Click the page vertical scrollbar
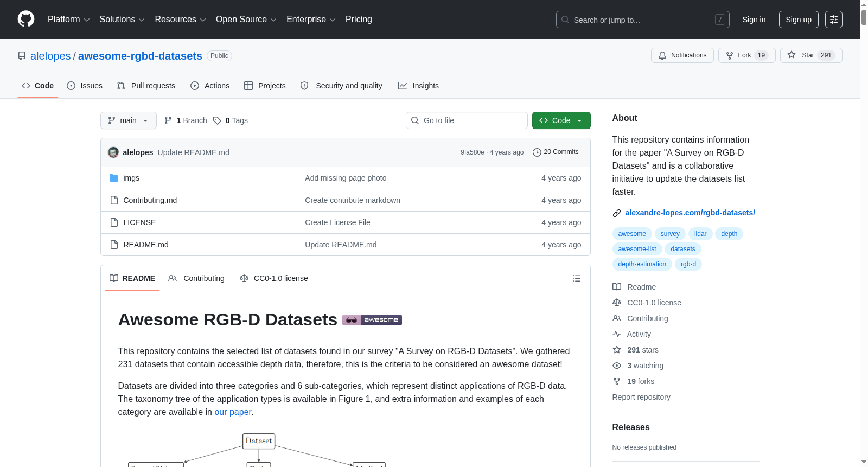Viewport: 868px width, 467px height. click(x=864, y=233)
